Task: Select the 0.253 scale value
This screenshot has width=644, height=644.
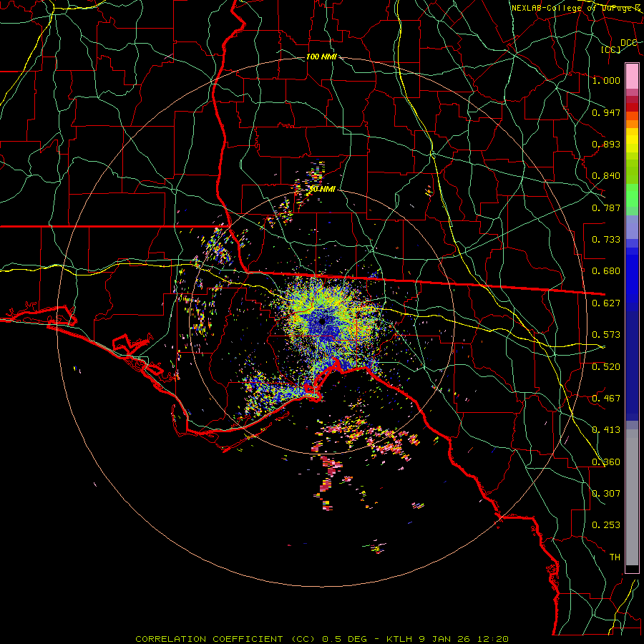Action: click(606, 525)
